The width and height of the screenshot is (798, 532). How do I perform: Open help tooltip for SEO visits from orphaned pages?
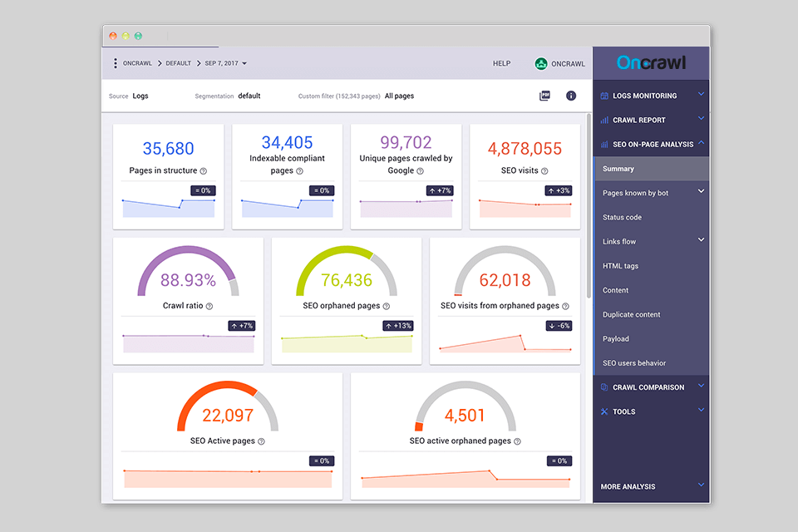[565, 306]
